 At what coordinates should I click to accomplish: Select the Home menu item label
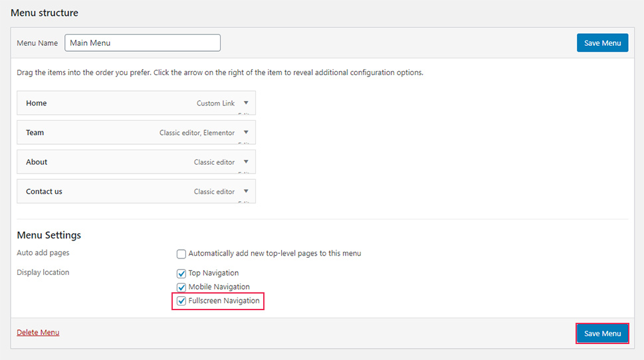click(36, 103)
